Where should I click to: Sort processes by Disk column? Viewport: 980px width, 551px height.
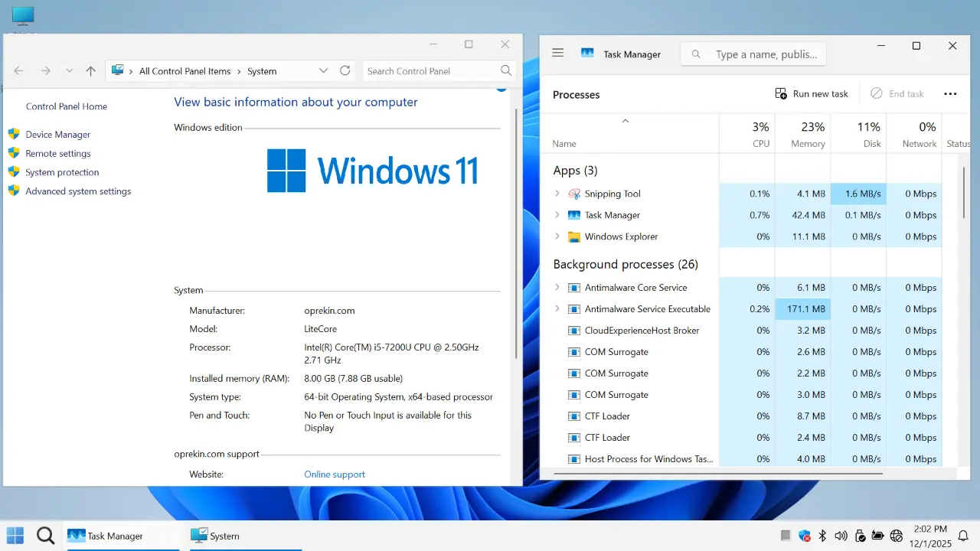click(857, 134)
